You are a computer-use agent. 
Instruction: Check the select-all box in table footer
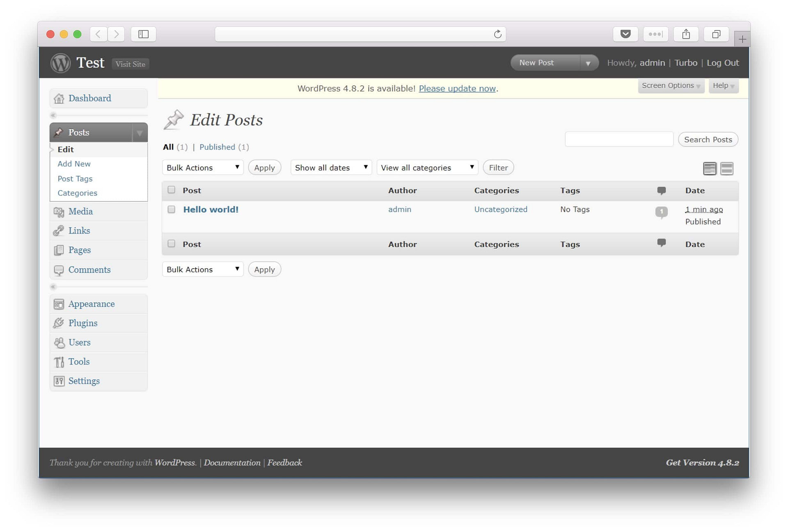[171, 243]
